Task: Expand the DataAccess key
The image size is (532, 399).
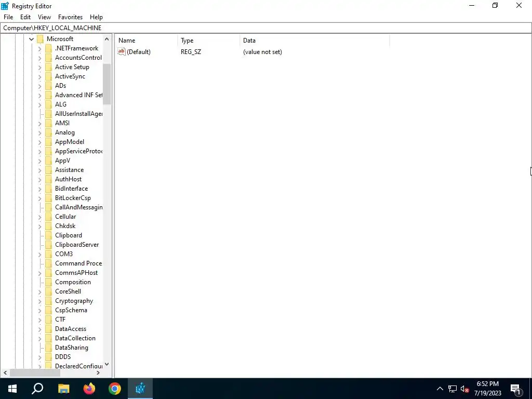Action: tap(39, 329)
